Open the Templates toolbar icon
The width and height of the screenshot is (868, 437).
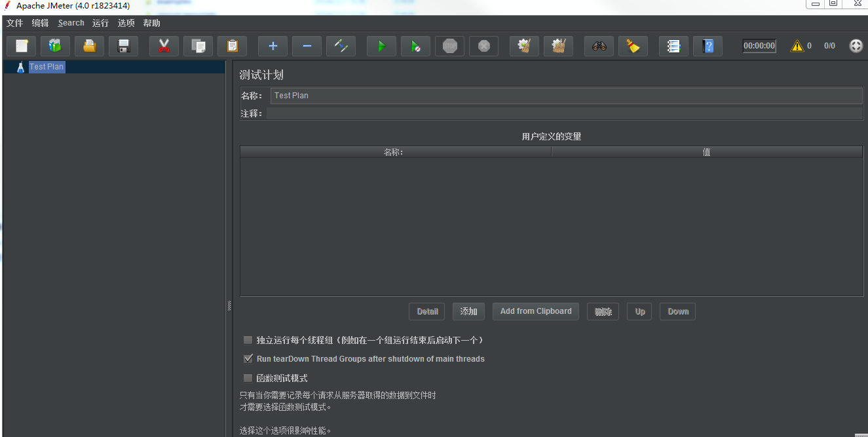pos(56,46)
